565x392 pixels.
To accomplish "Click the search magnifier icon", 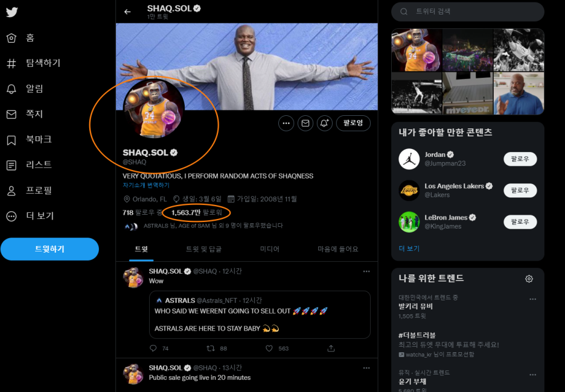I will [x=404, y=11].
